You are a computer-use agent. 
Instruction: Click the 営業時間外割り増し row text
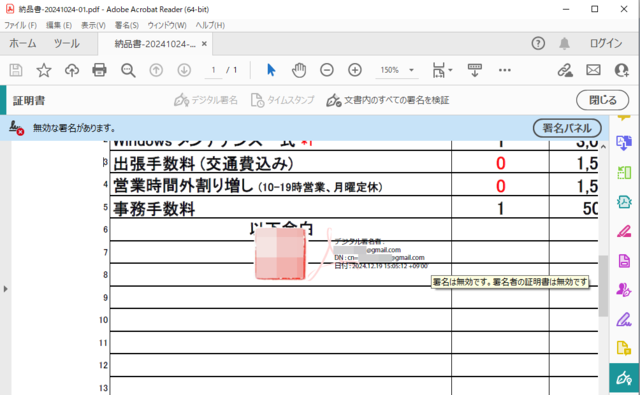[x=248, y=186]
